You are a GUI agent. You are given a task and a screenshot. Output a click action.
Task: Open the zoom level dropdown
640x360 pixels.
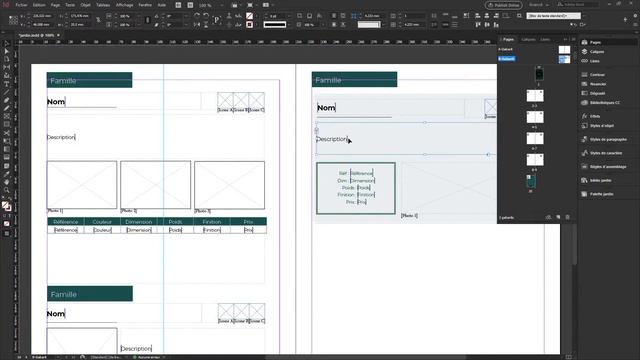pyautogui.click(x=223, y=5)
